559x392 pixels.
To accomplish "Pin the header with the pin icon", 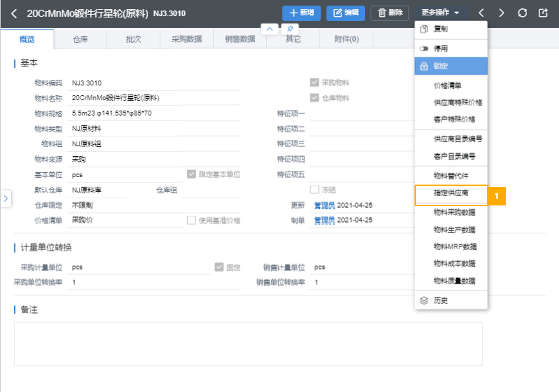I will pyautogui.click(x=290, y=29).
